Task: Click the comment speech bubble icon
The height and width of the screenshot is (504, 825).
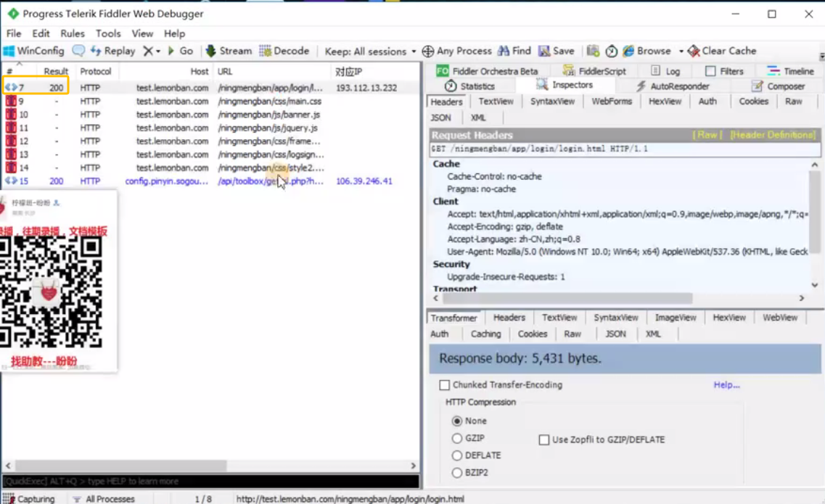Action: coord(78,51)
